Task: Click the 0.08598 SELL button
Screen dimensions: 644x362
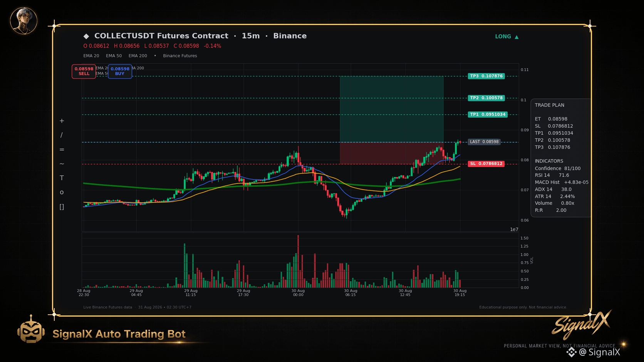Action: click(x=84, y=71)
